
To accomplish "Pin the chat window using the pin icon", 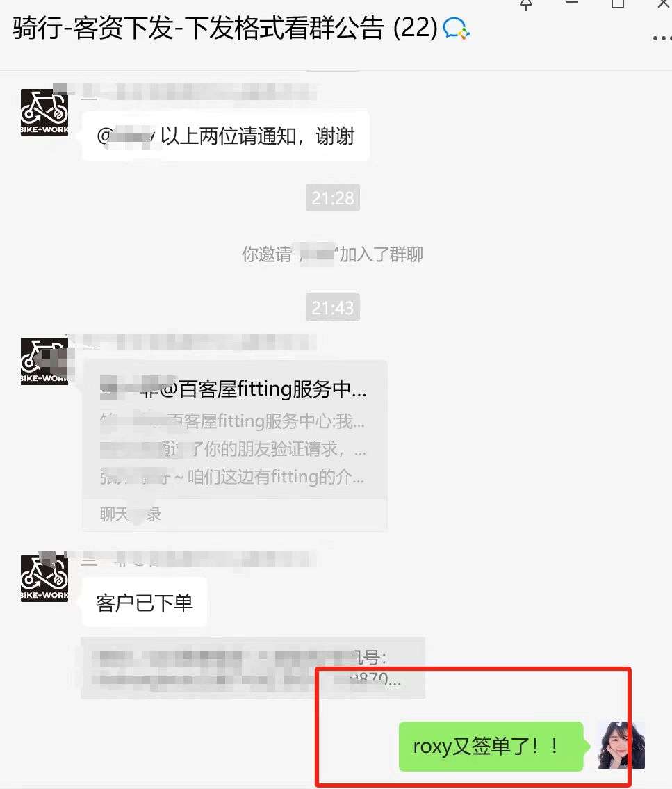I will click(526, 5).
